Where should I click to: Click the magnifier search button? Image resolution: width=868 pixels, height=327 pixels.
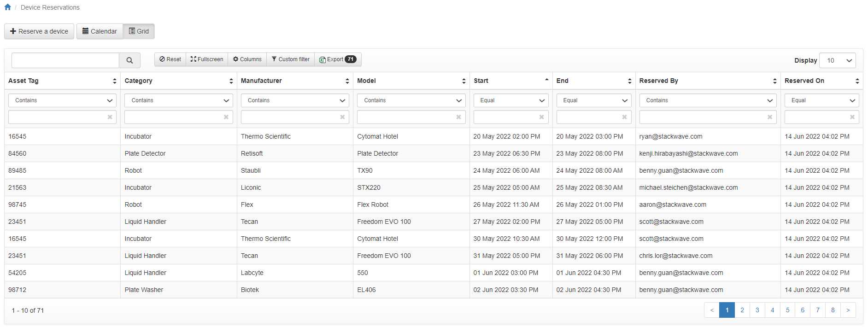coord(129,60)
